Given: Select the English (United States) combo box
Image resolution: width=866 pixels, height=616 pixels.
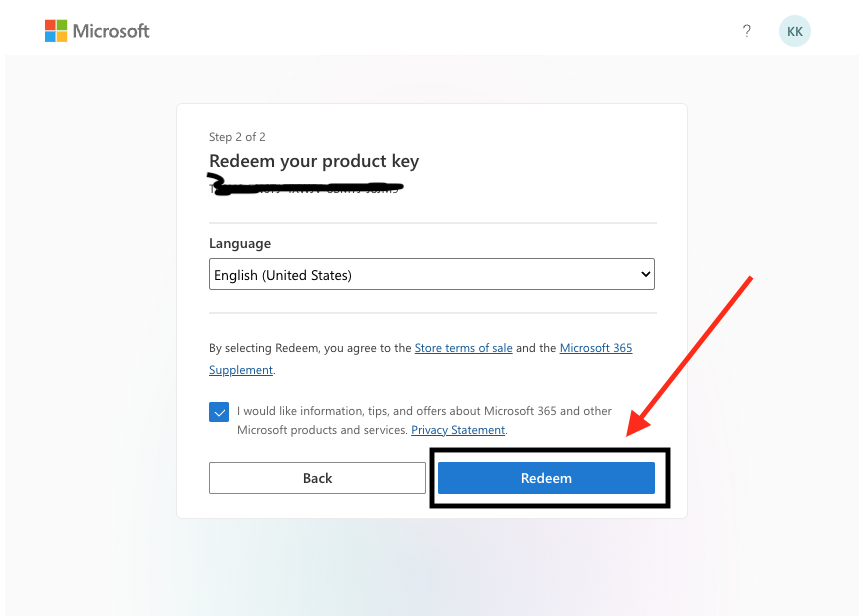Looking at the screenshot, I should (x=431, y=273).
